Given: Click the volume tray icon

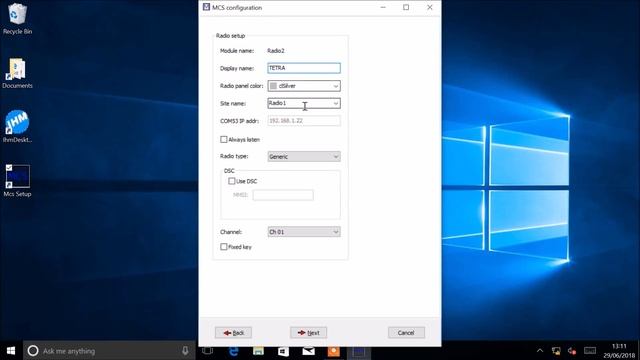Looking at the screenshot, I should click(572, 351).
